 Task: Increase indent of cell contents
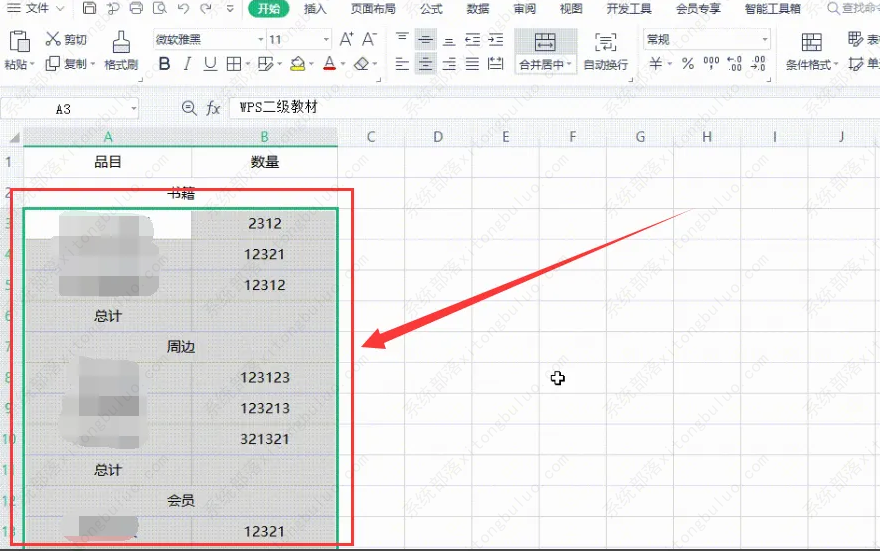[496, 39]
